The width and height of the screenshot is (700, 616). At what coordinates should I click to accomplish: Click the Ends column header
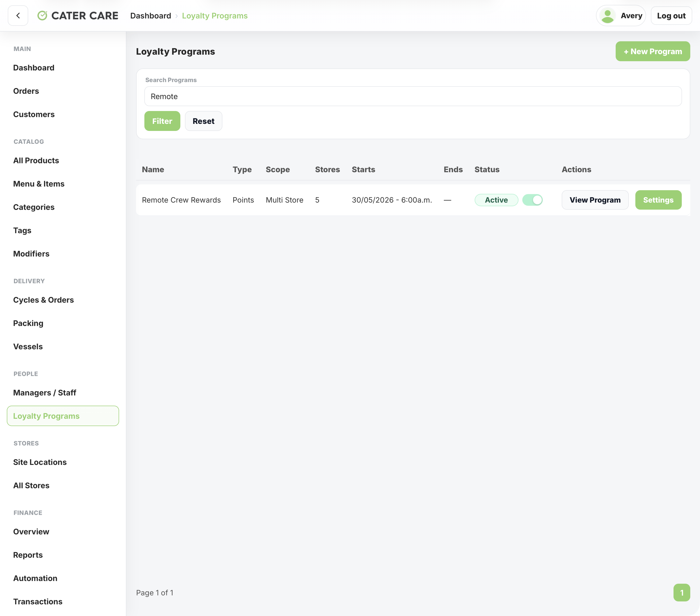coord(453,169)
